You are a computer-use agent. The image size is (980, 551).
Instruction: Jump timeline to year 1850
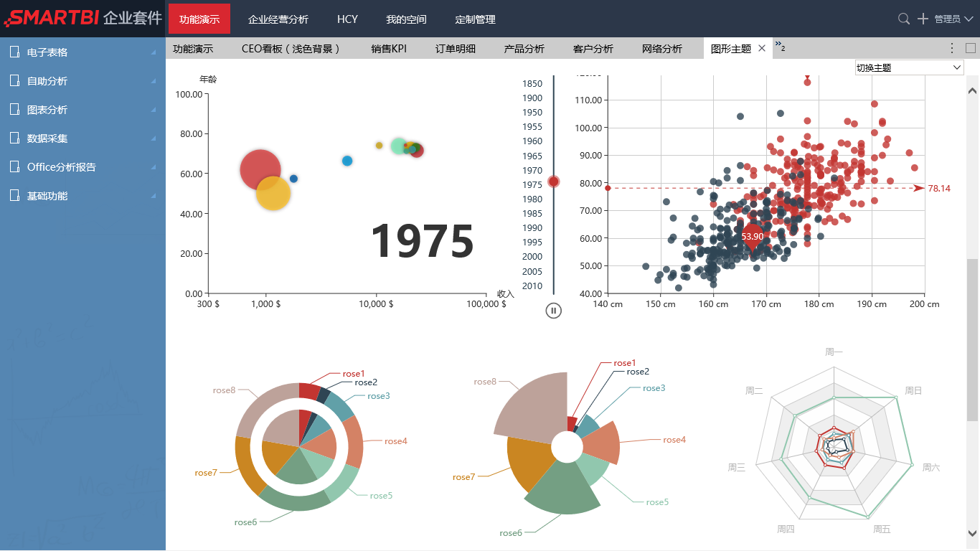532,84
